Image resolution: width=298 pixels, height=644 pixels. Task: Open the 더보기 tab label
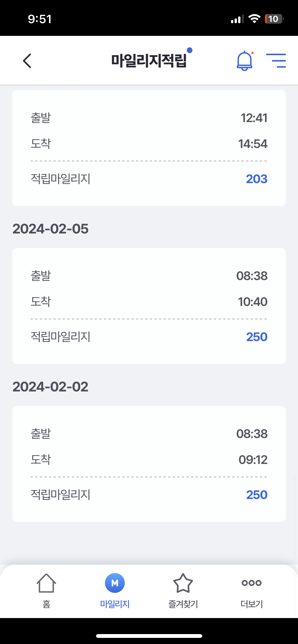pyautogui.click(x=252, y=604)
